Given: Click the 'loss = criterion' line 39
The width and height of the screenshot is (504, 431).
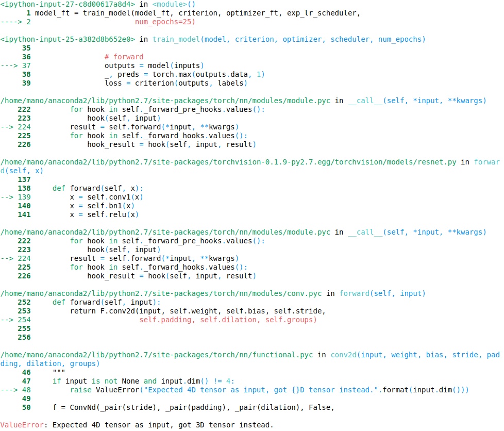Looking at the screenshot, I should [176, 83].
